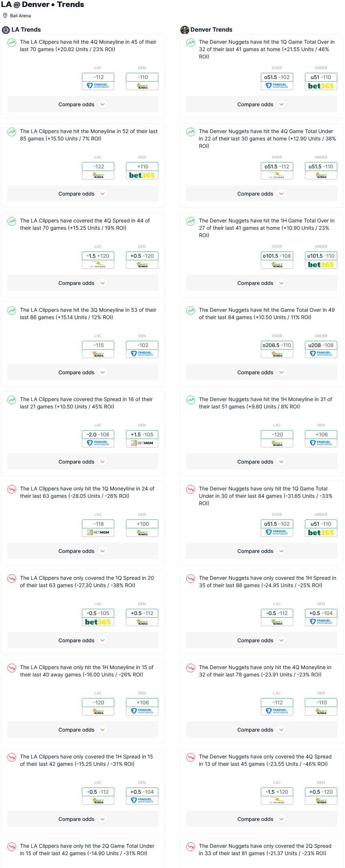
Task: Click the Ball Arena location pin icon
Action: tap(5, 16)
